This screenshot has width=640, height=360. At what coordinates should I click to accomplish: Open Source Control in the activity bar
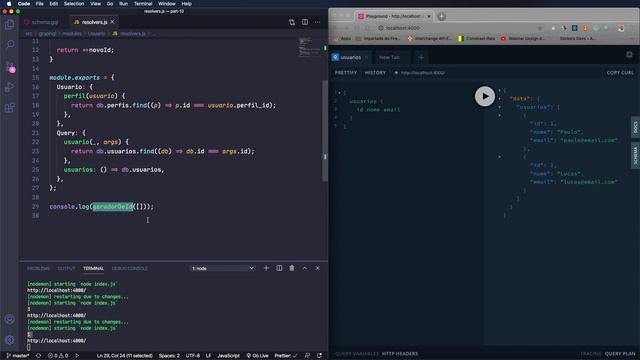9,67
